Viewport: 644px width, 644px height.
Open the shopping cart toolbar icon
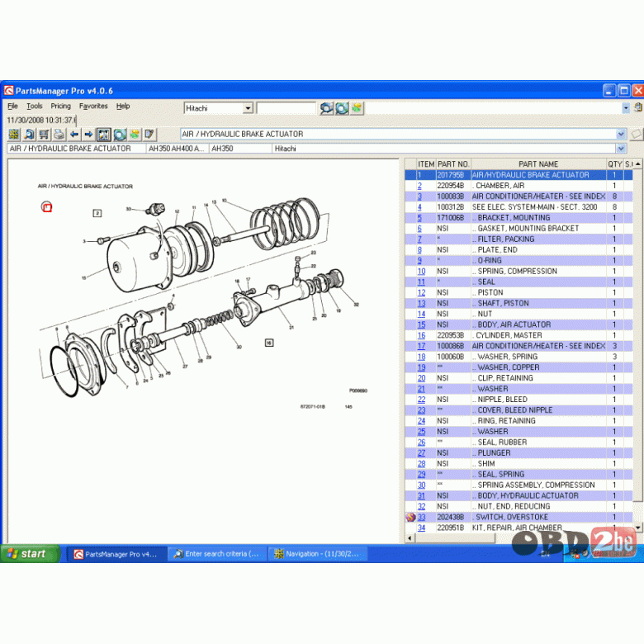[44, 135]
